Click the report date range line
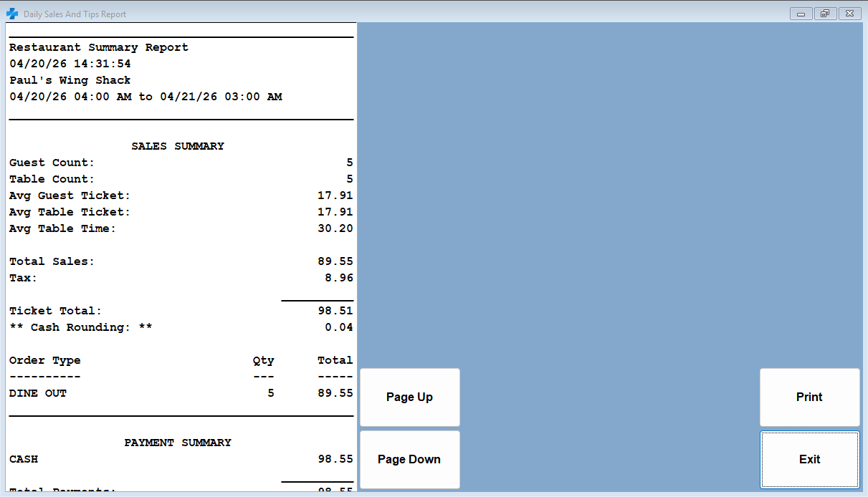The height and width of the screenshot is (497, 868). point(146,97)
